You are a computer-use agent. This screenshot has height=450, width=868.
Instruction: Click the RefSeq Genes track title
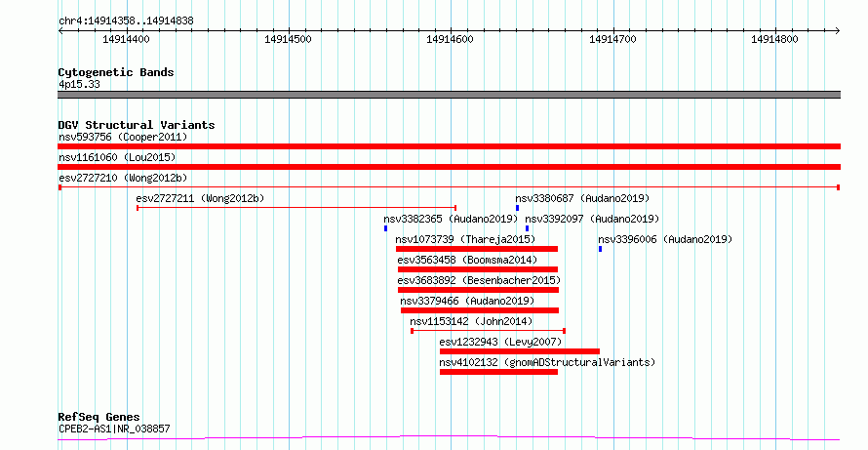point(99,417)
